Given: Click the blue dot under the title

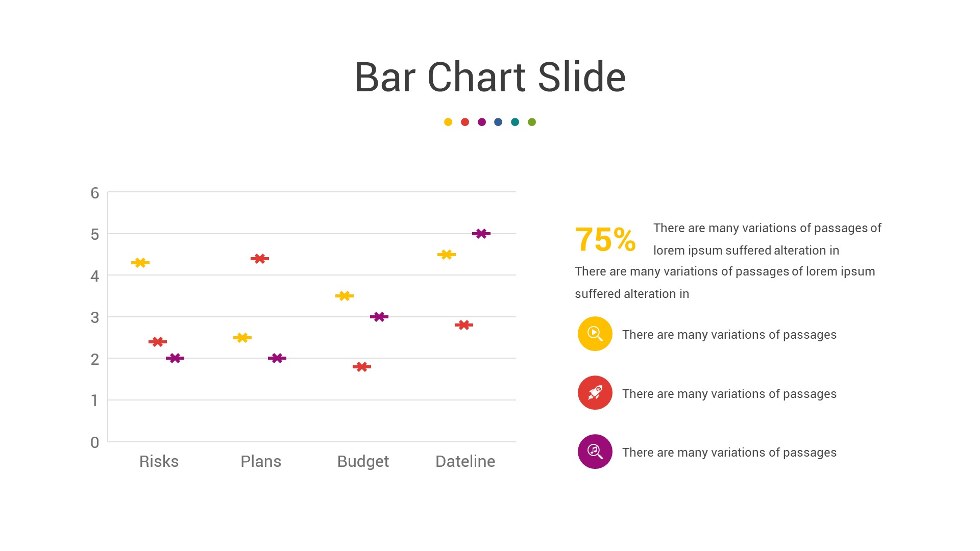Looking at the screenshot, I should [498, 122].
